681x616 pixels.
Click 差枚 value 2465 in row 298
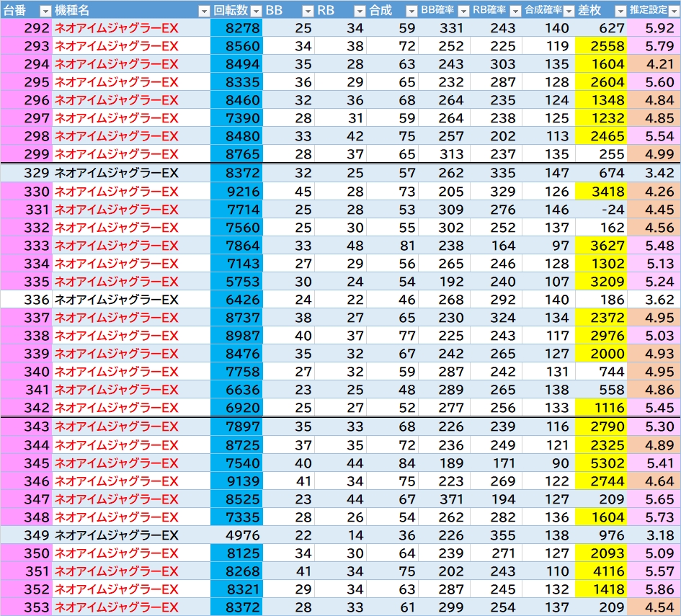[601, 136]
